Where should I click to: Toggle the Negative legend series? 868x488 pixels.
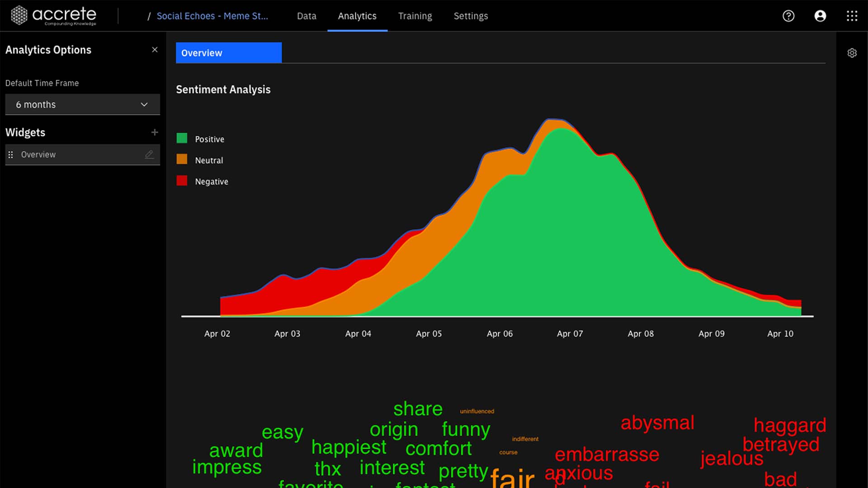coord(211,182)
